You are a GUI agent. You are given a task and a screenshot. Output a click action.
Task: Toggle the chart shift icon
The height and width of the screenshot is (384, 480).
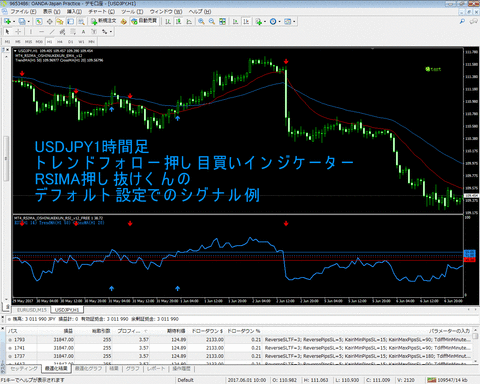point(246,21)
